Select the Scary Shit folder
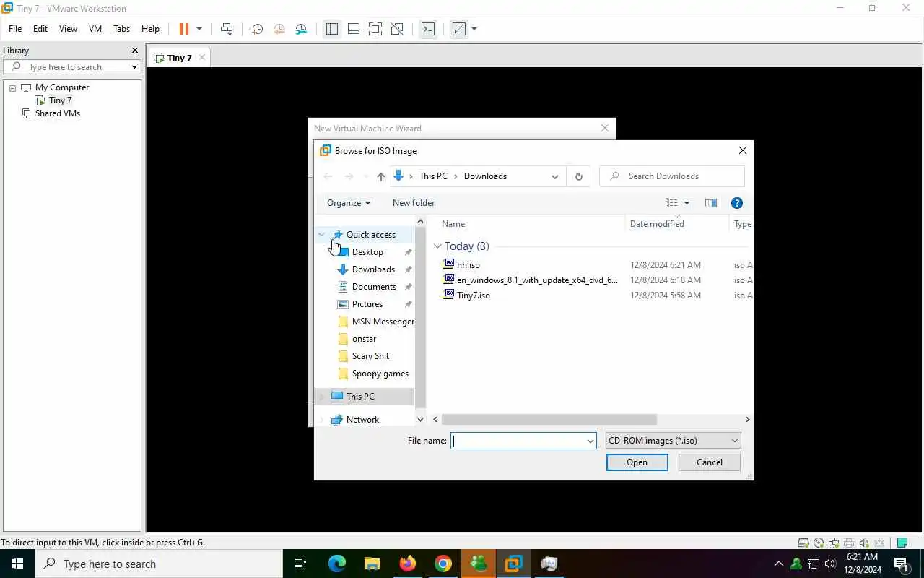 point(370,356)
